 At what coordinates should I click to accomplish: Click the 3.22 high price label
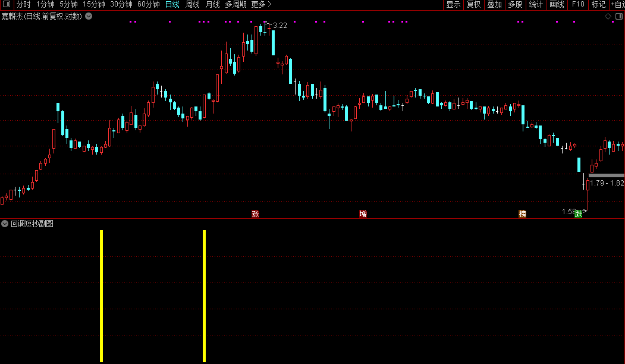280,26
